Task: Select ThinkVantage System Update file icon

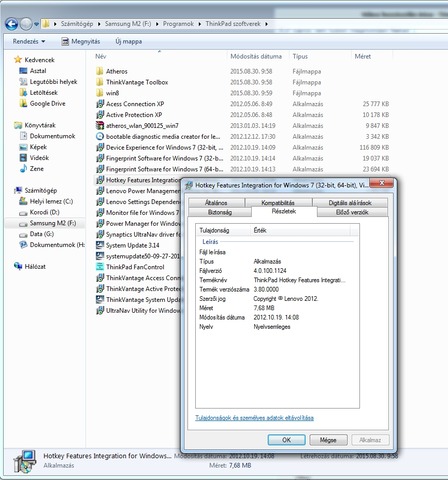Action: [x=100, y=299]
